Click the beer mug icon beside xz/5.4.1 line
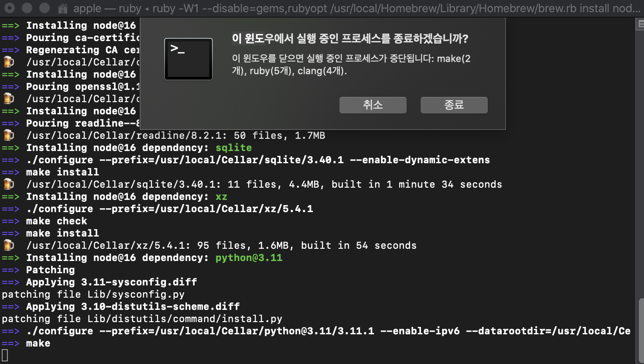The image size is (644, 364). [x=9, y=245]
